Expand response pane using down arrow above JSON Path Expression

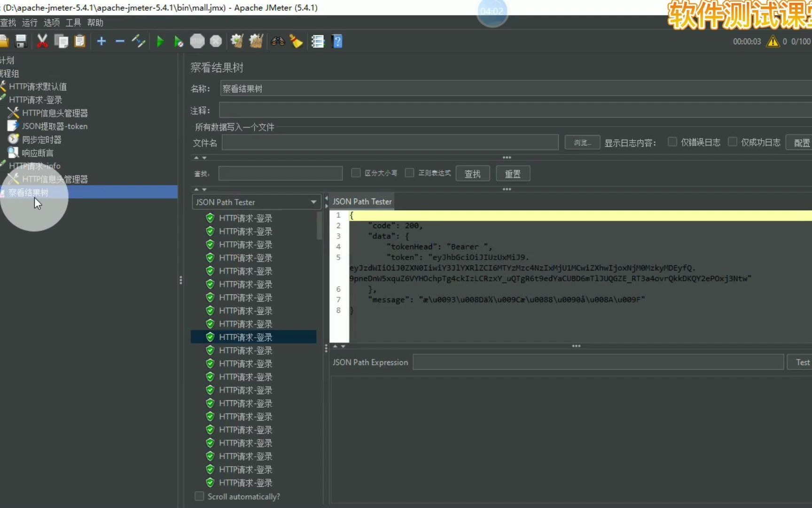click(x=343, y=346)
